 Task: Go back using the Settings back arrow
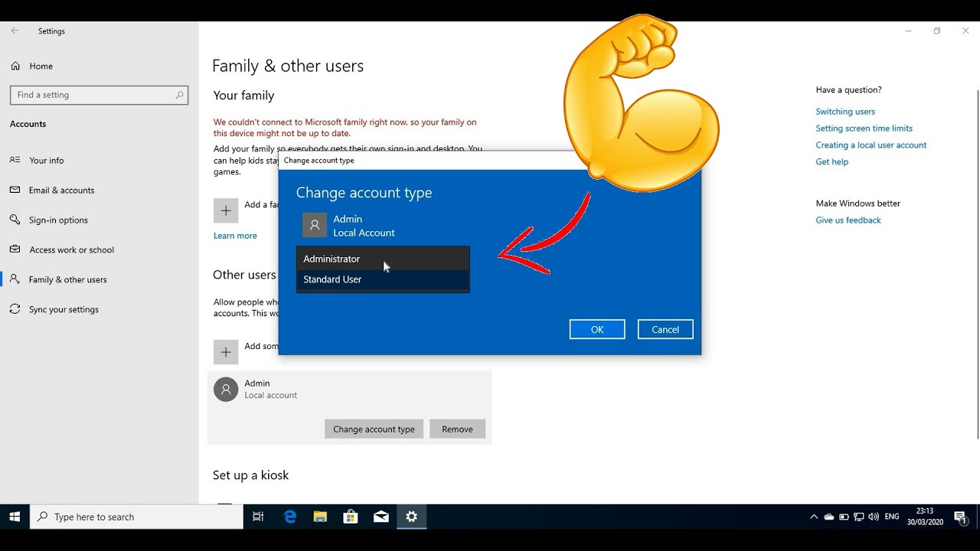pyautogui.click(x=15, y=31)
